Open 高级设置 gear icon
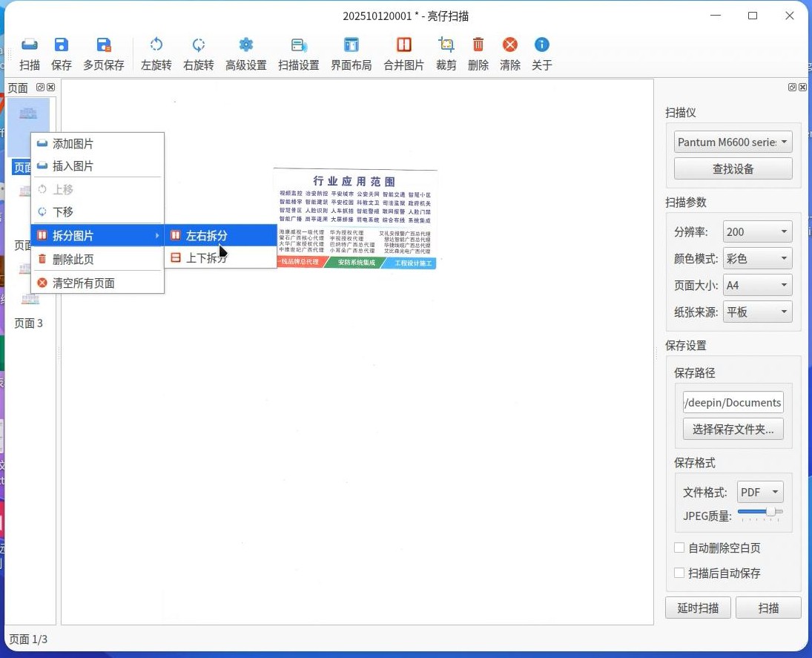Viewport: 812px width, 658px height. (x=246, y=45)
